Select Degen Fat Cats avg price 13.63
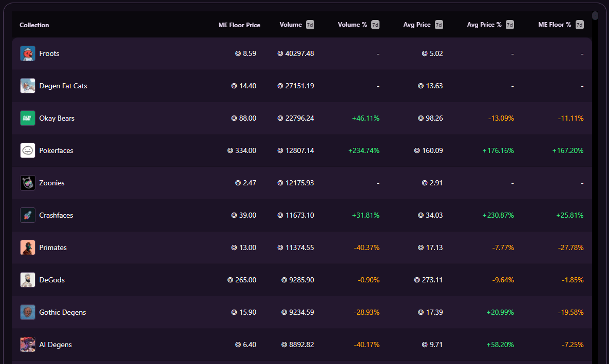609x364 pixels. (430, 86)
